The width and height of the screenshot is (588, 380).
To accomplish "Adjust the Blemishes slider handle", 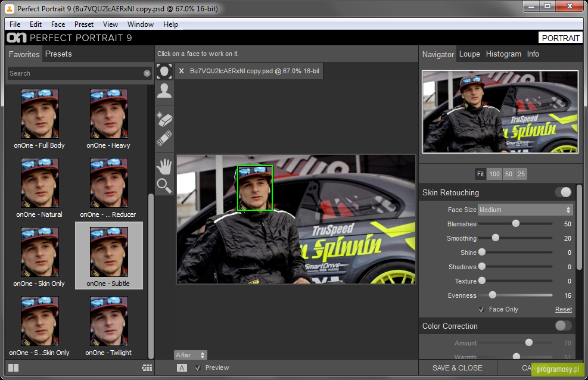I will pos(516,223).
